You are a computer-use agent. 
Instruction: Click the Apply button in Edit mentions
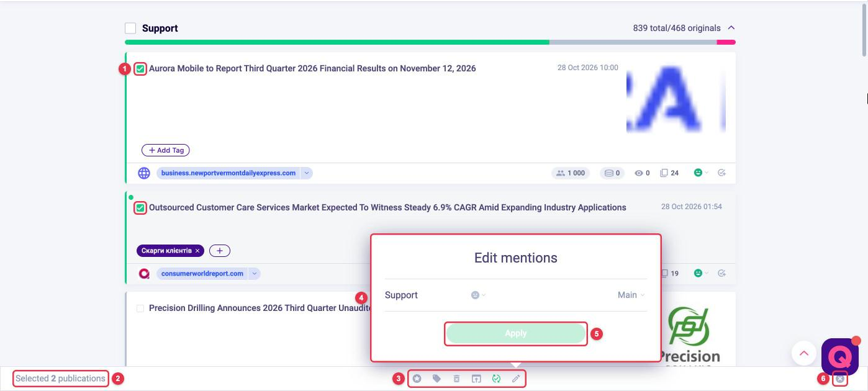point(516,333)
